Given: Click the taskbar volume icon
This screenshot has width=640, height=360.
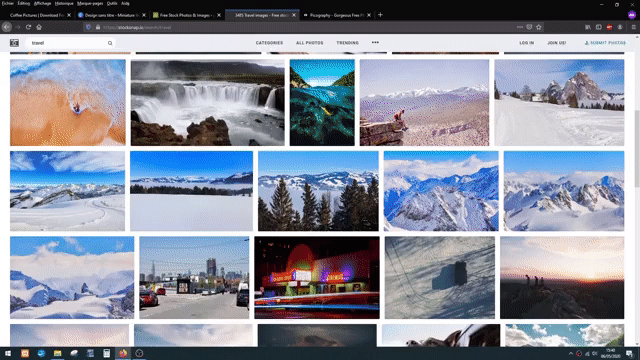Looking at the screenshot, I should (x=595, y=353).
